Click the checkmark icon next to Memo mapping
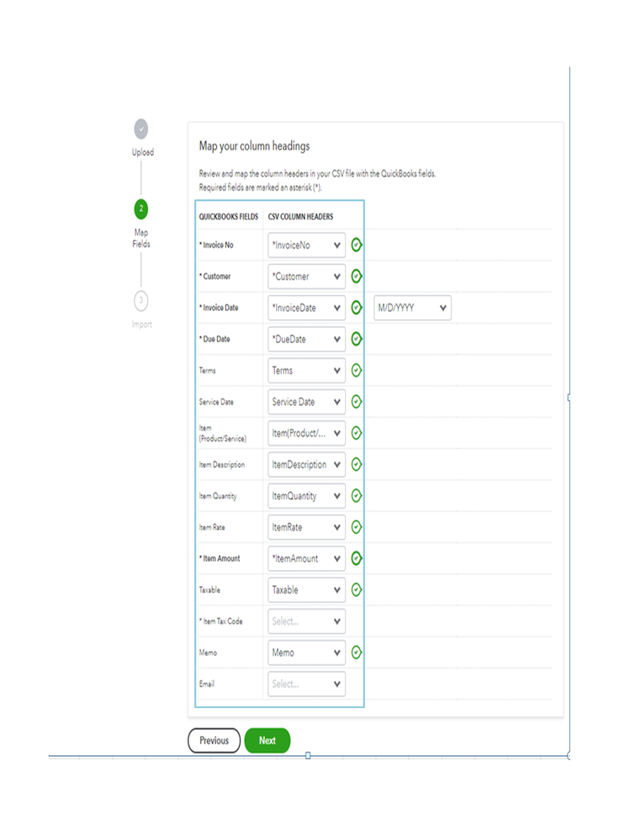 (355, 652)
